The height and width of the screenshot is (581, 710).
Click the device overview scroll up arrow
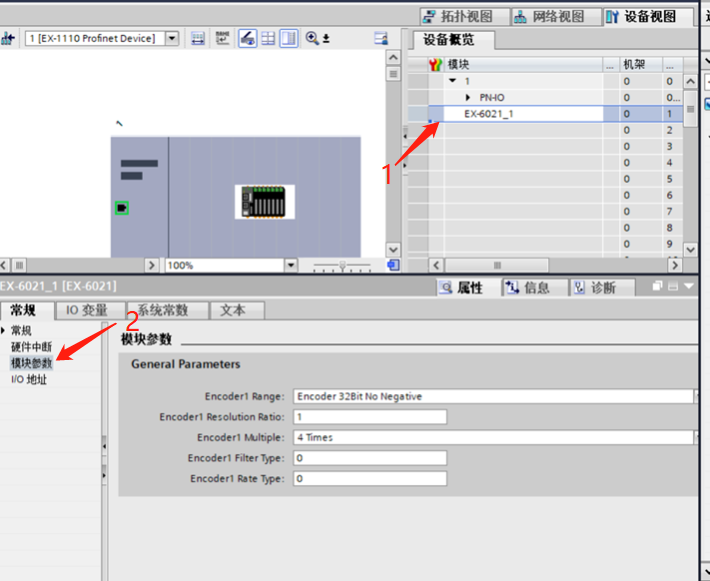(690, 82)
